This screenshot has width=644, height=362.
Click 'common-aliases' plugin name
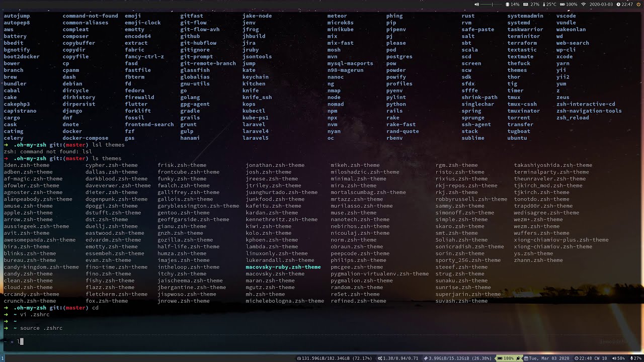pos(86,23)
